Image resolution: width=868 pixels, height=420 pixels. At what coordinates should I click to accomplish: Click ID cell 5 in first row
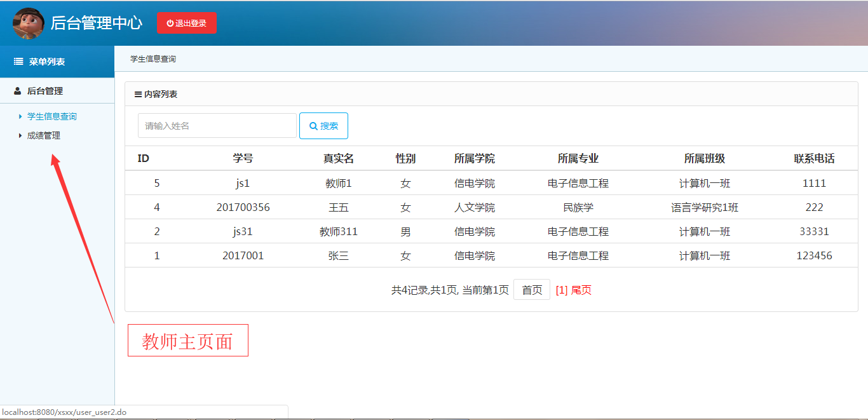click(x=157, y=183)
